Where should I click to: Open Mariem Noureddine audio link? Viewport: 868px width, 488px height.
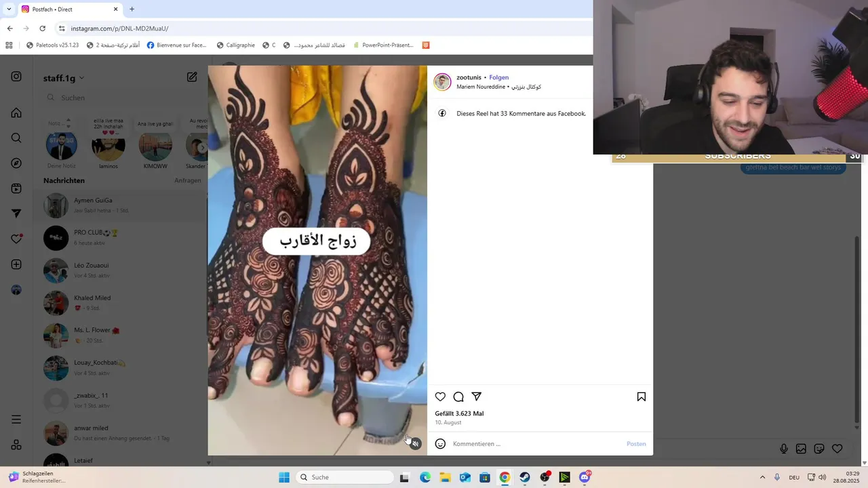click(x=498, y=87)
